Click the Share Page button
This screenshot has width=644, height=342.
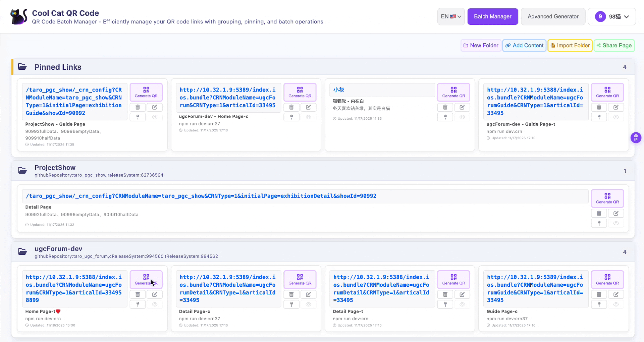[x=614, y=46]
